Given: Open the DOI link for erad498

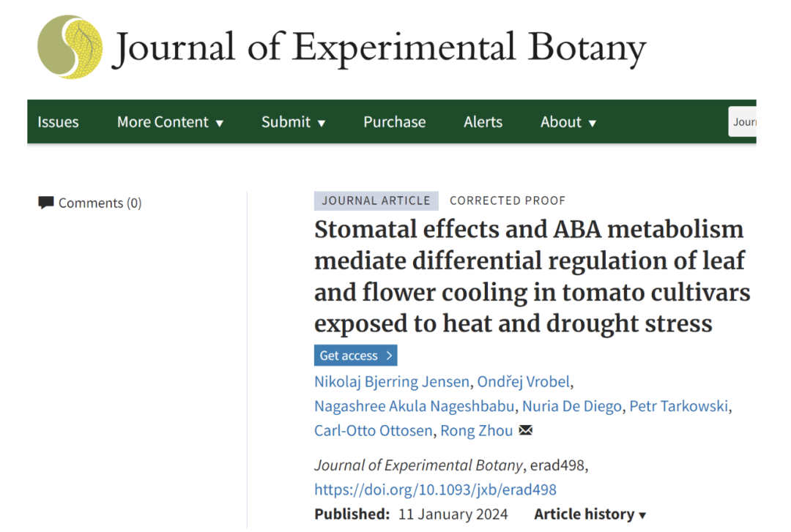Looking at the screenshot, I should pyautogui.click(x=435, y=490).
